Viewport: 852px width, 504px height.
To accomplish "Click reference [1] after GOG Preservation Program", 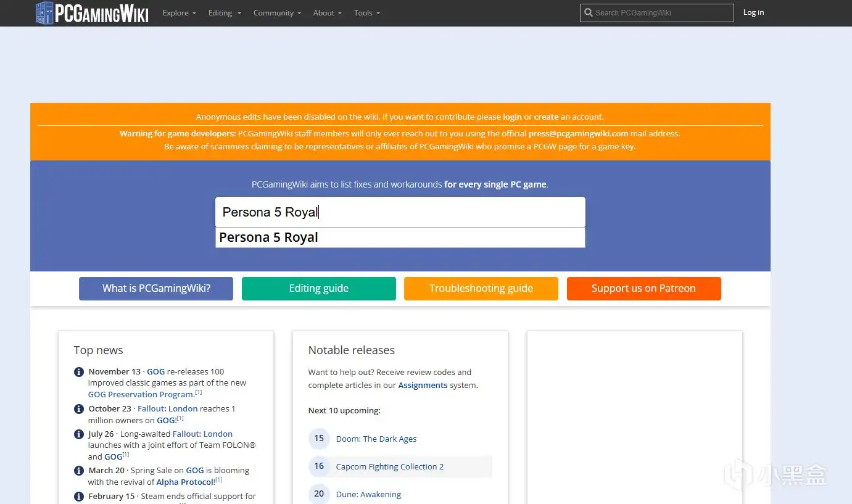I will point(199,392).
